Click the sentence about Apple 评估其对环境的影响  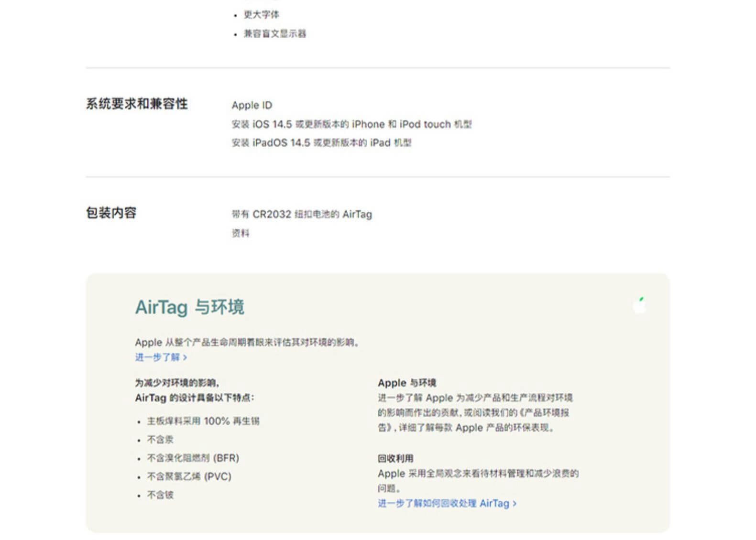(247, 342)
